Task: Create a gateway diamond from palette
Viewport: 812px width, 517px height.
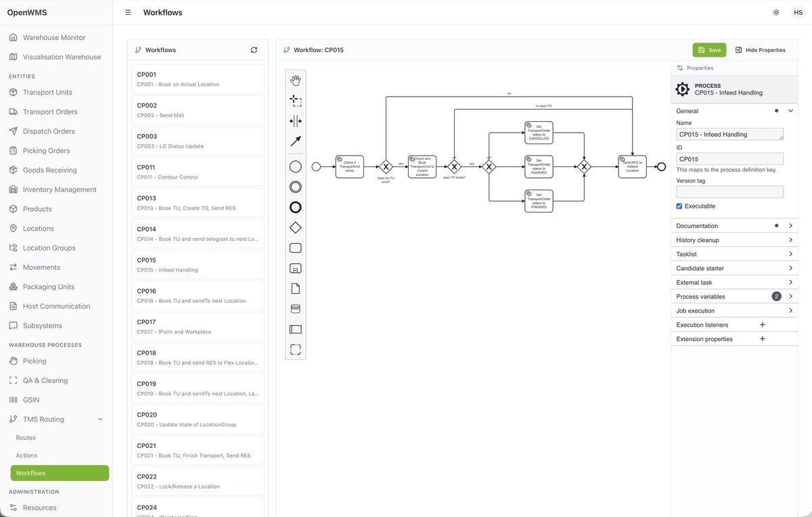Action: point(296,227)
